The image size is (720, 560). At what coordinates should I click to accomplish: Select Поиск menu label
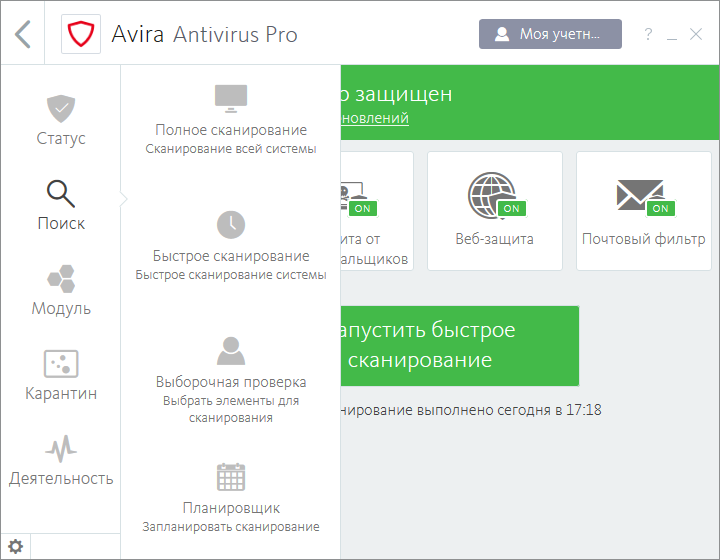pos(61,224)
